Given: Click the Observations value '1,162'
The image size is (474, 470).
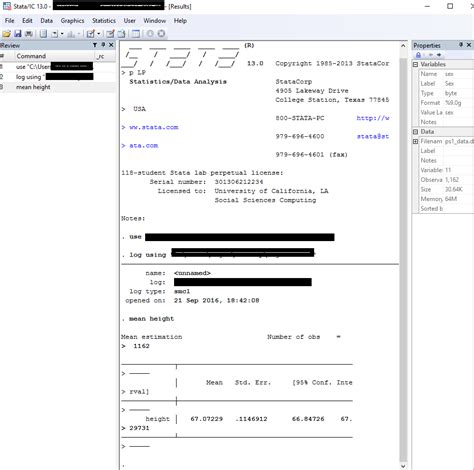Looking at the screenshot, I should pyautogui.click(x=452, y=180).
